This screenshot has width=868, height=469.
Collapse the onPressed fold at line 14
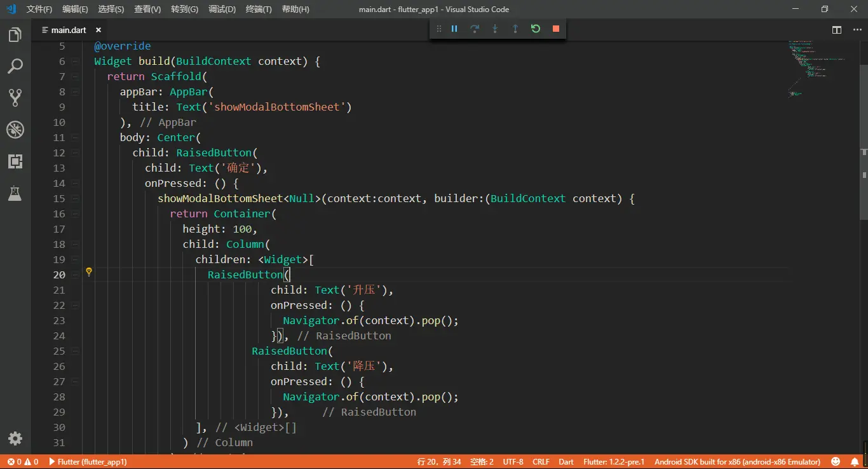click(x=76, y=184)
